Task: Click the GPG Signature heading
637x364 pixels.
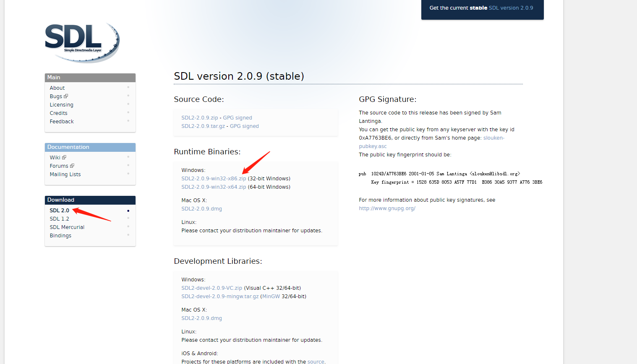Action: [x=387, y=99]
